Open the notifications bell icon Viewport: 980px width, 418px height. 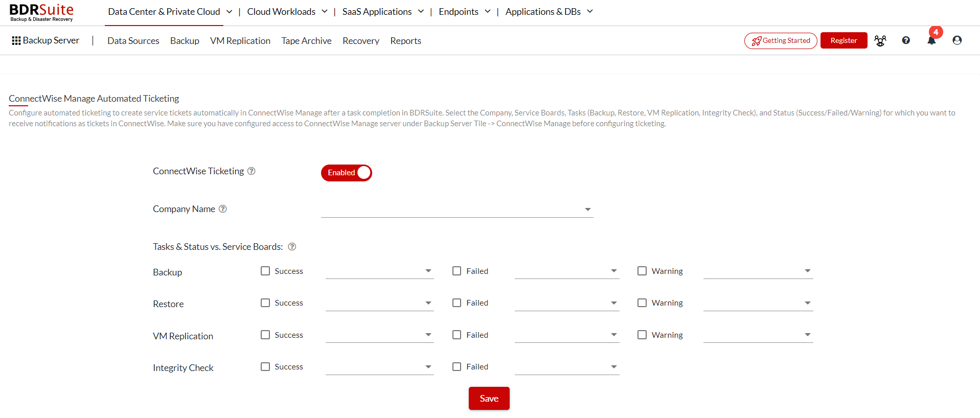pyautogui.click(x=931, y=40)
